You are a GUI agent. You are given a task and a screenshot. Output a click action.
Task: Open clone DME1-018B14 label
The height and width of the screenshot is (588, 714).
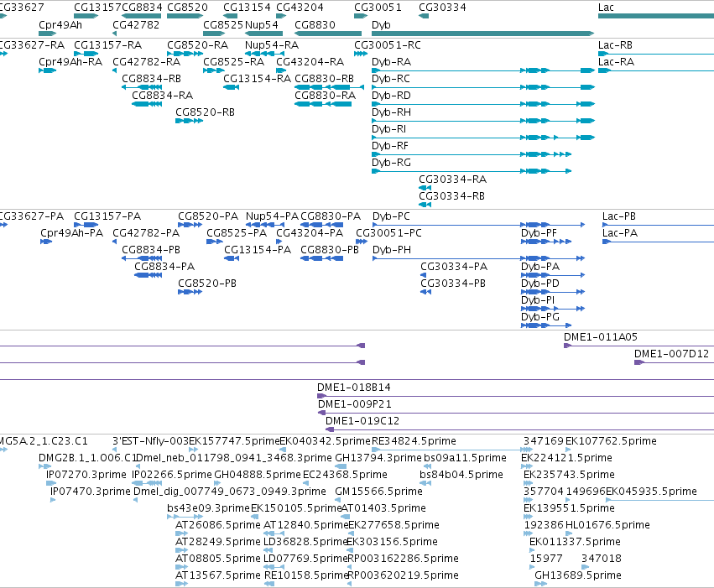354,388
